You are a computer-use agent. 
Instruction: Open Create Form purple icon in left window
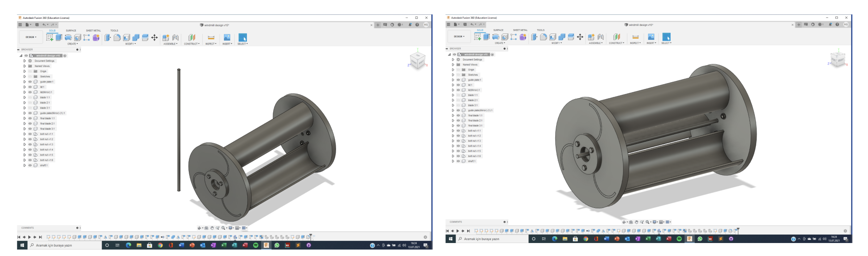[96, 37]
